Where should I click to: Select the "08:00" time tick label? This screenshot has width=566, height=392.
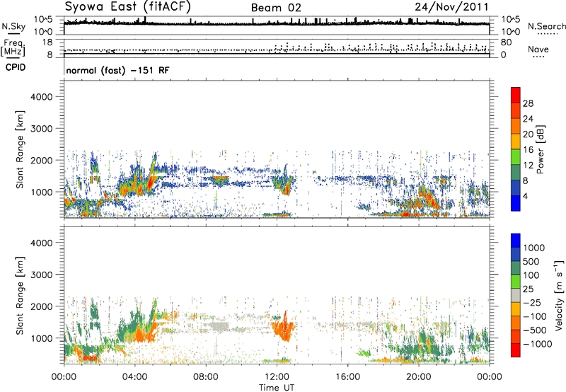coord(206,377)
